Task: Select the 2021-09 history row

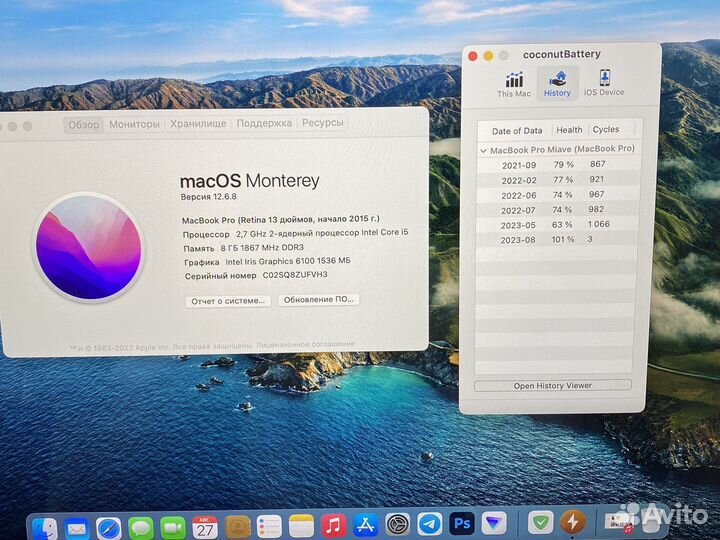Action: click(x=559, y=164)
